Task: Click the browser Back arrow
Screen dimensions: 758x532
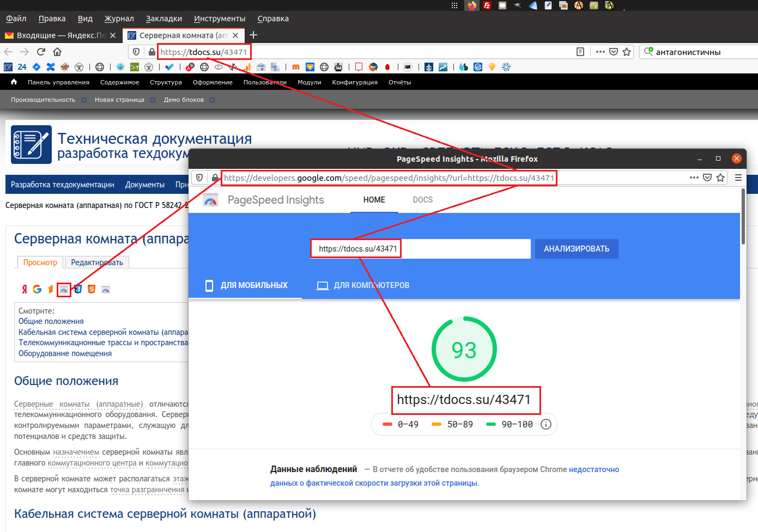Action: pos(8,52)
